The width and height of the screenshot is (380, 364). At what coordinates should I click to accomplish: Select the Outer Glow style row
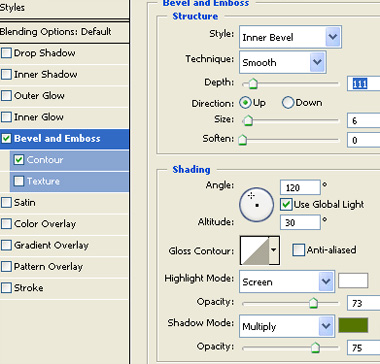[x=64, y=96]
